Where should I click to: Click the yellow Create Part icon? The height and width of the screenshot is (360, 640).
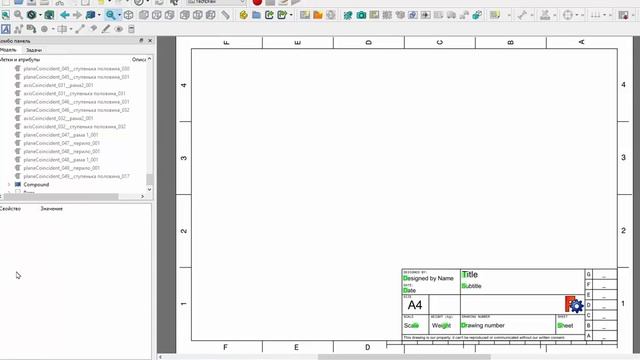click(x=244, y=15)
